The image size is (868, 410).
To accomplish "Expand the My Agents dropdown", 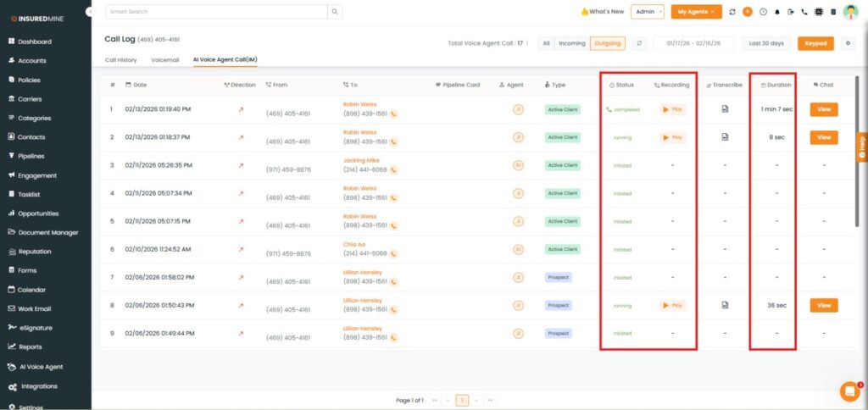I will (x=696, y=12).
